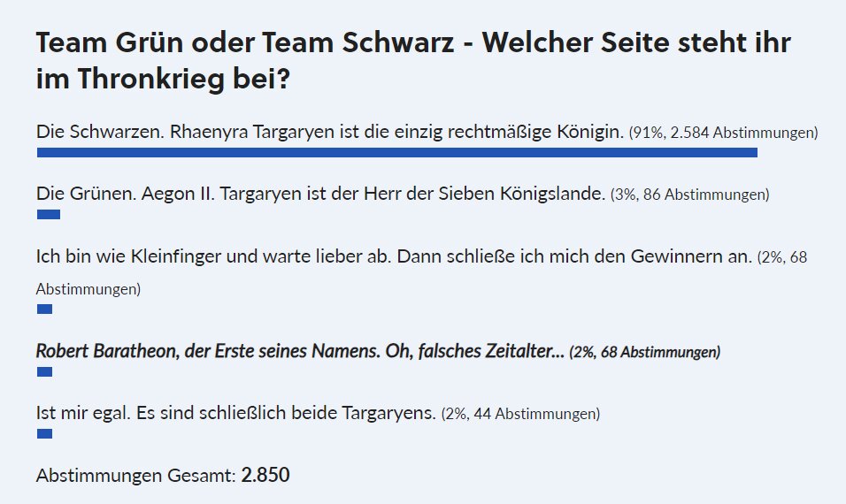
Task: Select the 'Ist mir egal' answer text
Action: 235,413
